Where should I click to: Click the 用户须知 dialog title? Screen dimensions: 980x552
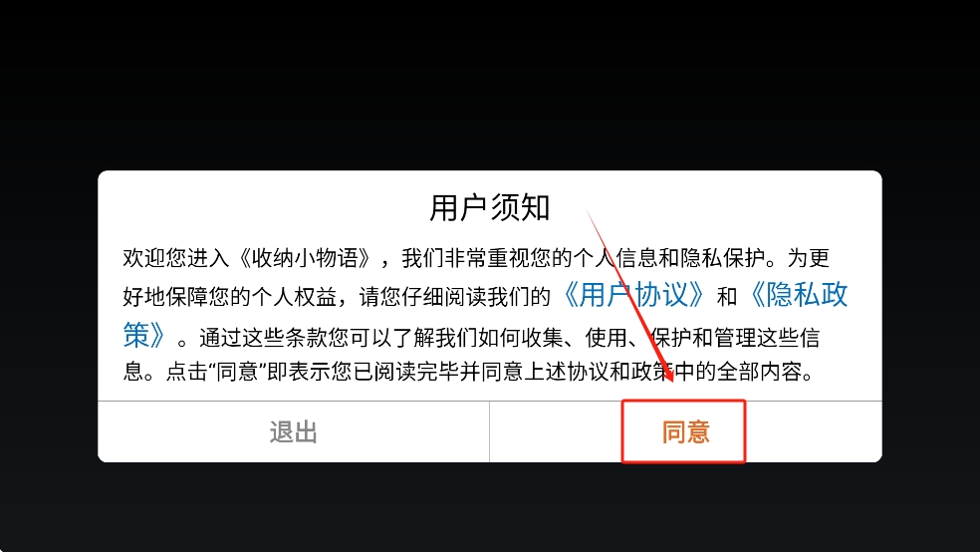489,207
